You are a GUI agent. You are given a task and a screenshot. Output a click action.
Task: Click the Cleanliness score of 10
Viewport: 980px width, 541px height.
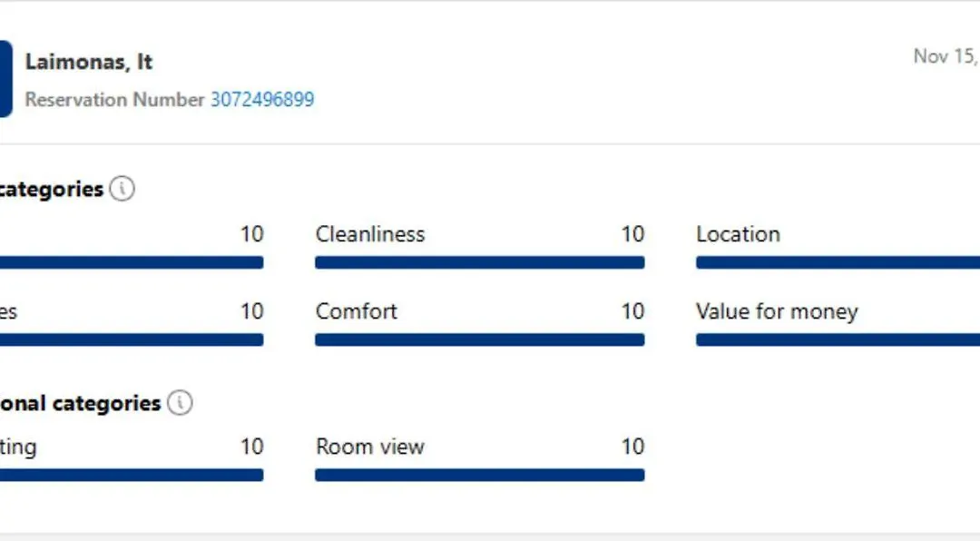632,234
